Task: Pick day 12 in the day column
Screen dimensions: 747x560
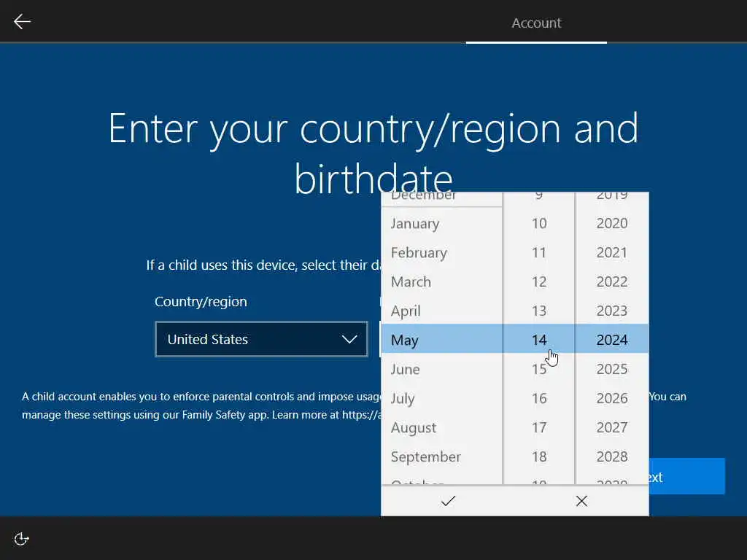Action: (x=539, y=281)
